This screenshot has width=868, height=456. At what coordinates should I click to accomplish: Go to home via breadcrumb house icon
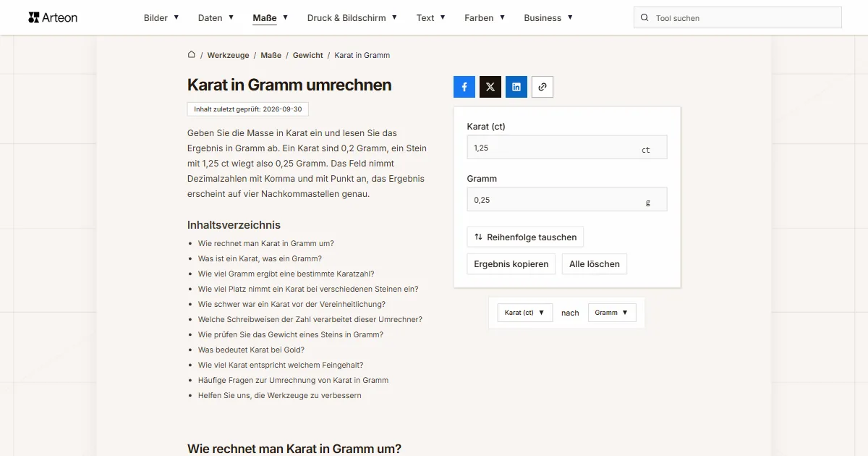192,54
